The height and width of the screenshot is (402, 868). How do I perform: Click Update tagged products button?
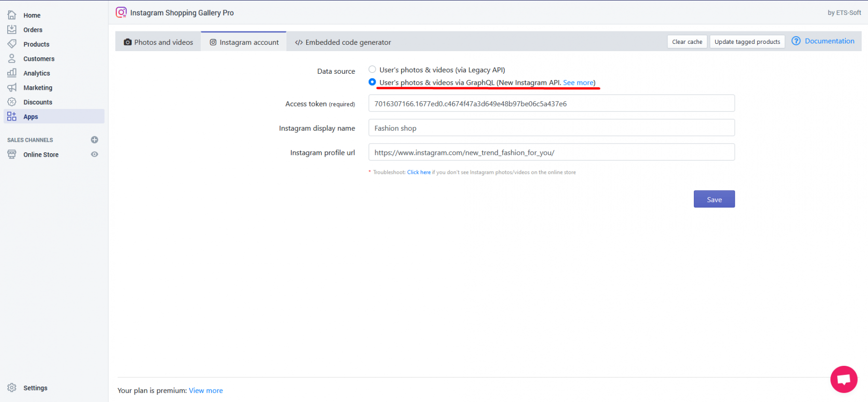coord(747,41)
